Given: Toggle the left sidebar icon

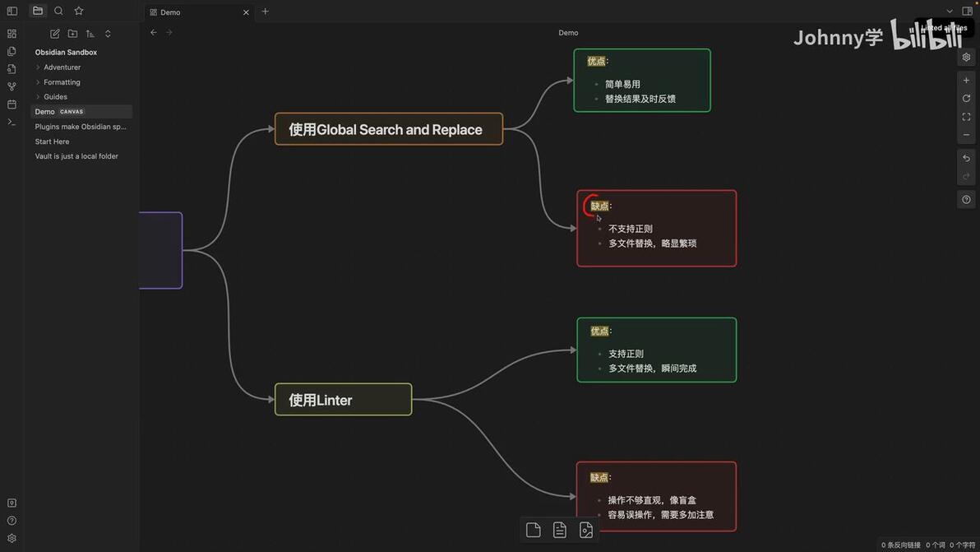Looking at the screenshot, I should tap(12, 11).
